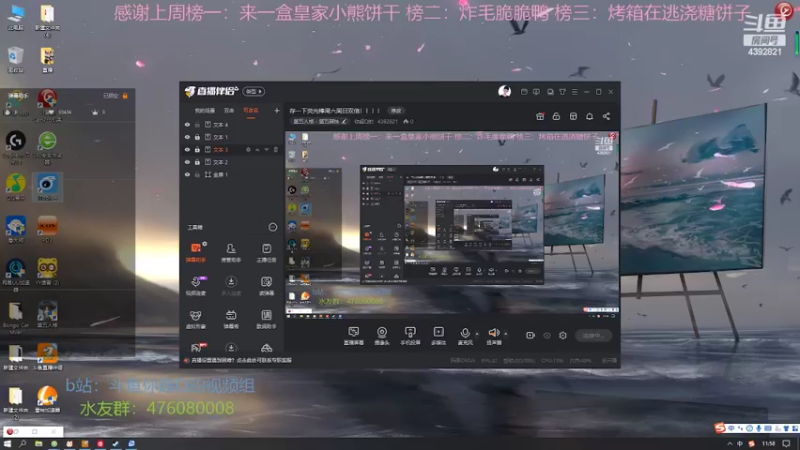The image size is (800, 450).
Task: Toggle the lock on 文本 4 layer
Action: pyautogui.click(x=197, y=124)
